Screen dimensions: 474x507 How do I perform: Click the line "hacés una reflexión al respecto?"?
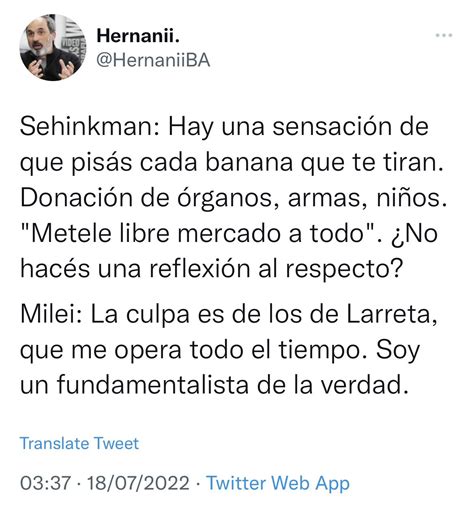pyautogui.click(x=212, y=269)
